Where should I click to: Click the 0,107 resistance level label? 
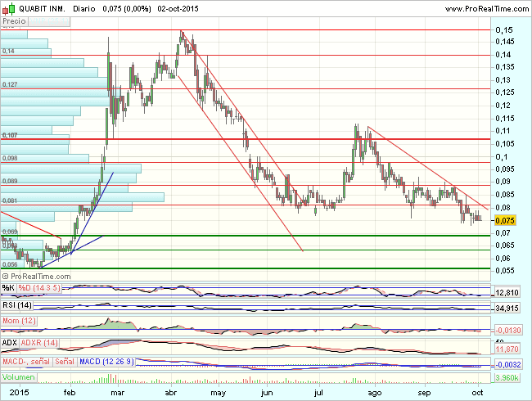(x=10, y=135)
